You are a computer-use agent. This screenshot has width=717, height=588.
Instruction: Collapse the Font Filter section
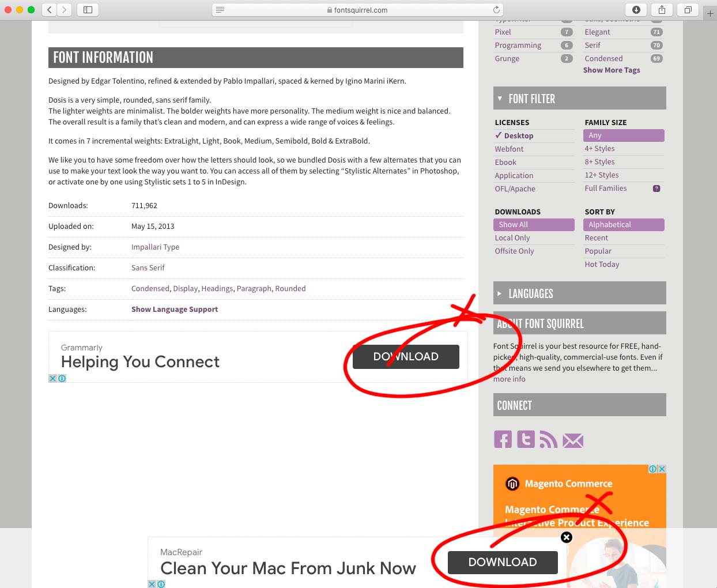(580, 99)
